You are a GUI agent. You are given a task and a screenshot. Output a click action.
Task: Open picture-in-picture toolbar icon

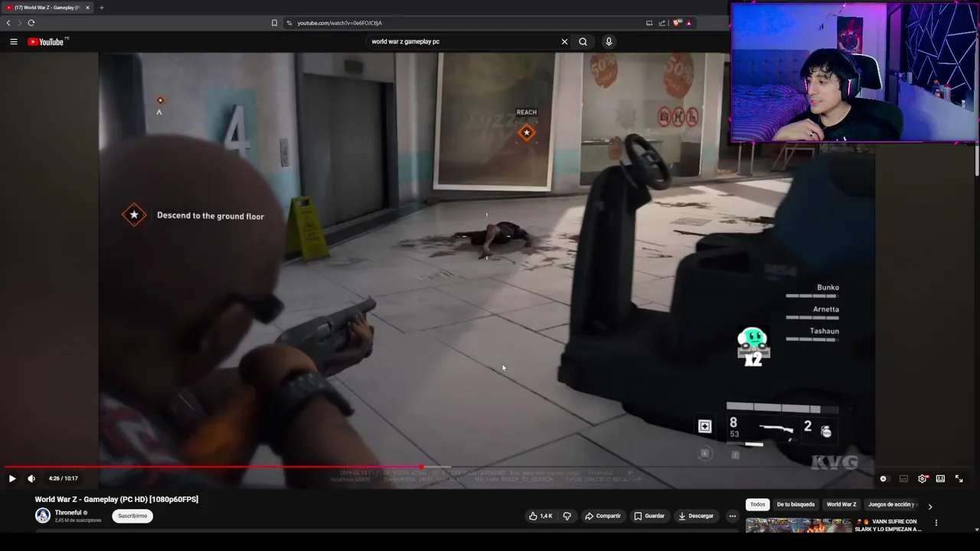[x=649, y=23]
